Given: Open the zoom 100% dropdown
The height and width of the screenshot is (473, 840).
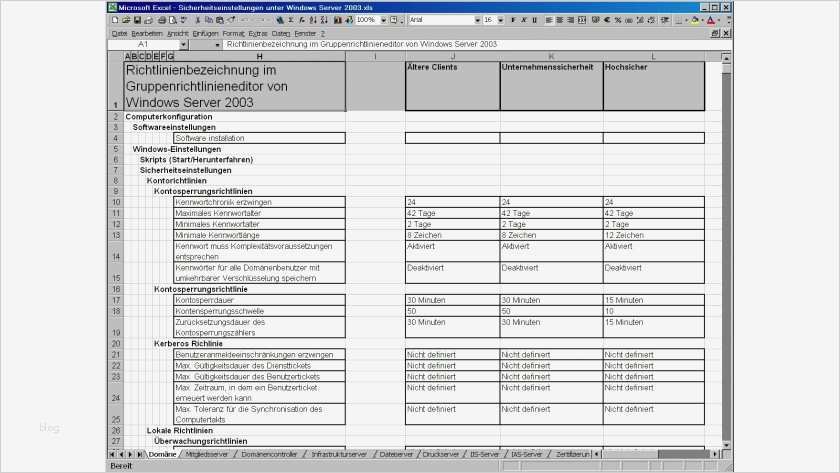Looking at the screenshot, I should pos(384,20).
